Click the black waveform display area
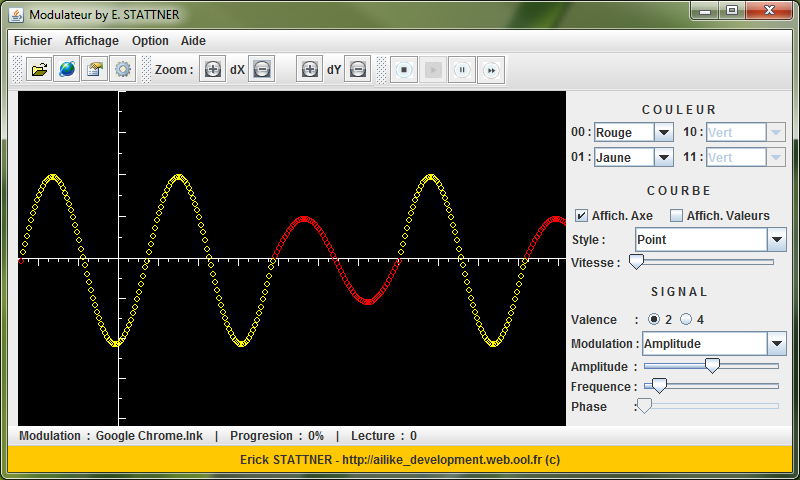This screenshot has height=480, width=800. coord(292,258)
